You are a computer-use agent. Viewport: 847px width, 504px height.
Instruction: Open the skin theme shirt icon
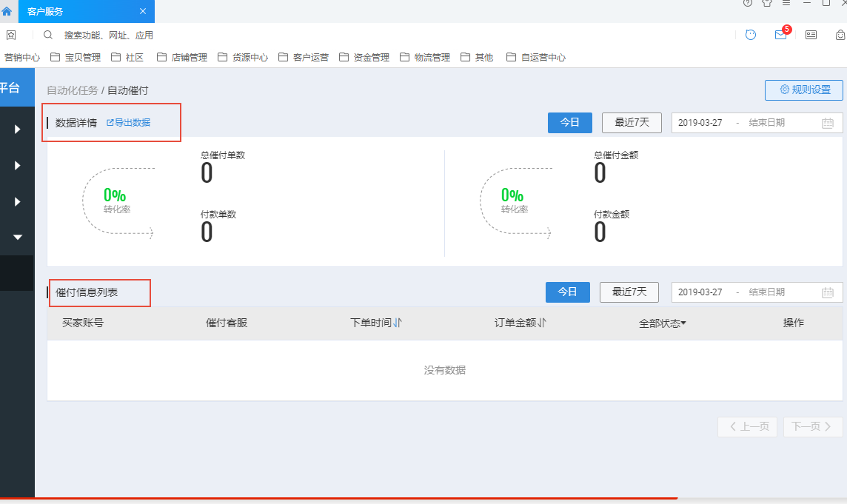[767, 3]
